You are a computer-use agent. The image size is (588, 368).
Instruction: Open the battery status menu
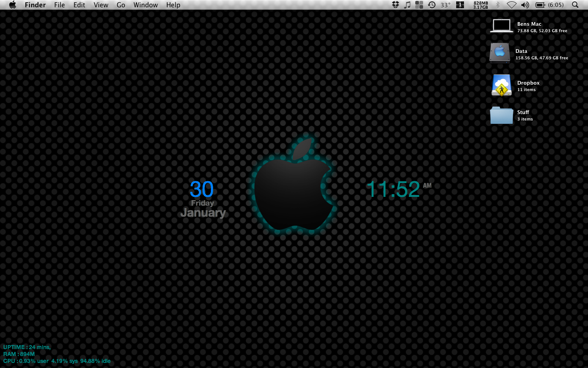540,5
